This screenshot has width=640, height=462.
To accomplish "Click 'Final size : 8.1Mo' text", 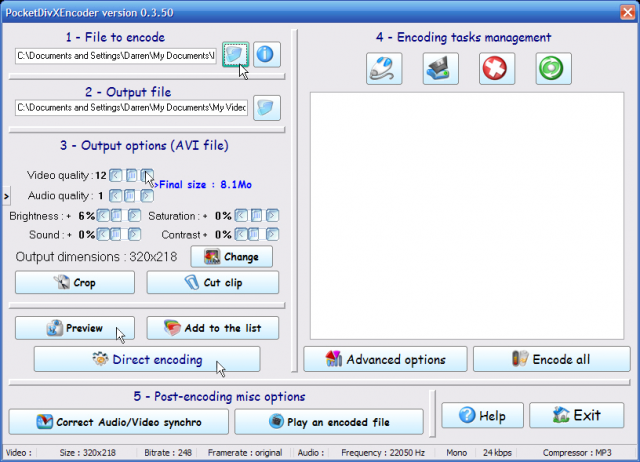I will point(205,185).
